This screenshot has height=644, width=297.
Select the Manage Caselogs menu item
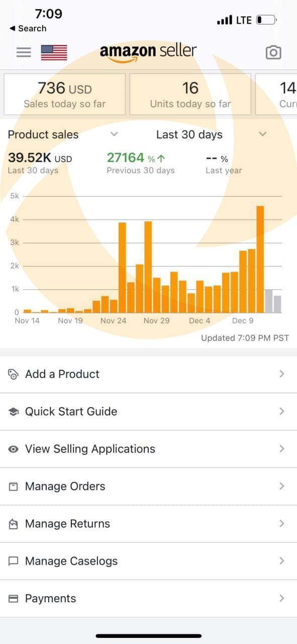[x=148, y=561]
